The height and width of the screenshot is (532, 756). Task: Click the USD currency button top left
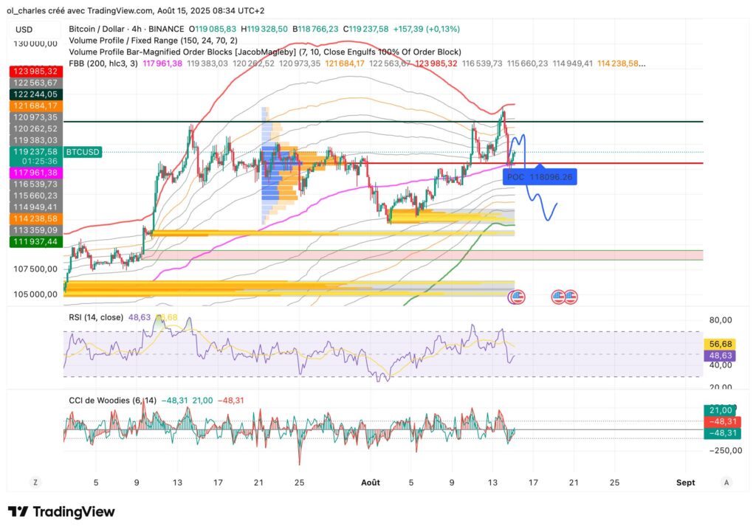(23, 27)
